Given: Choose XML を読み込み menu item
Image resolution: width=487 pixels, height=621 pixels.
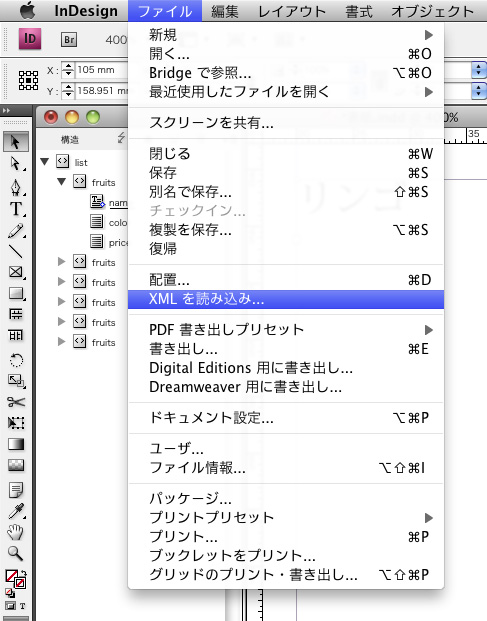Looking at the screenshot, I should click(x=286, y=299).
